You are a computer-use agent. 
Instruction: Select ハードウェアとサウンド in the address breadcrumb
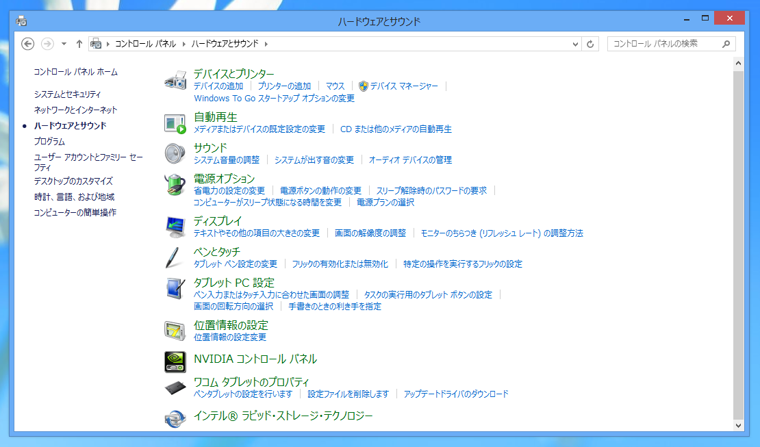(225, 44)
